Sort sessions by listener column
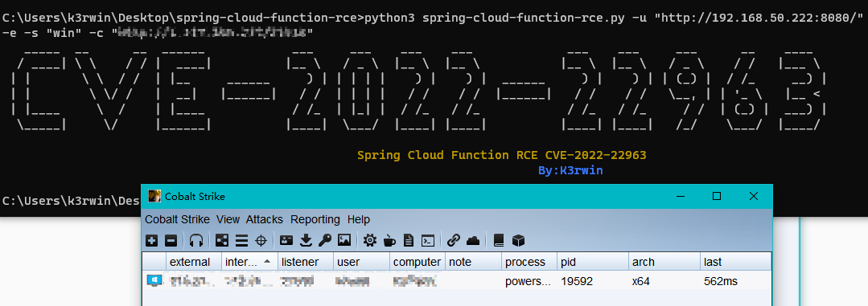 tap(306, 262)
